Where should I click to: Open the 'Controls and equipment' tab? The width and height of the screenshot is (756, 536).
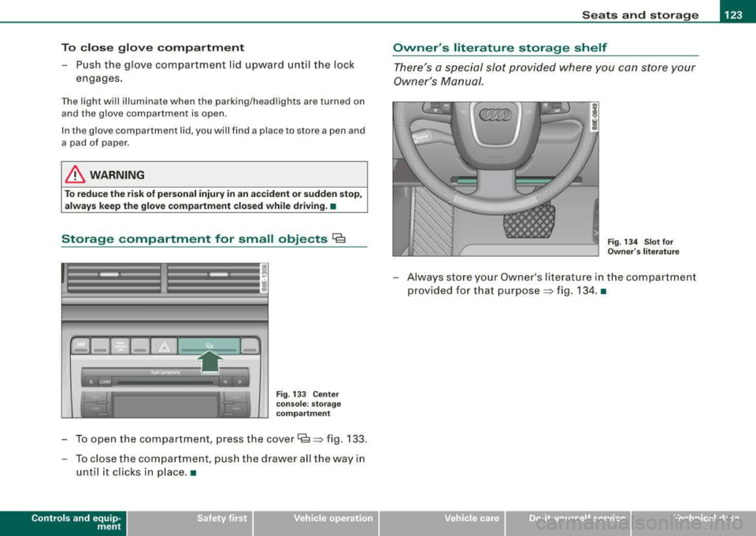(63, 523)
